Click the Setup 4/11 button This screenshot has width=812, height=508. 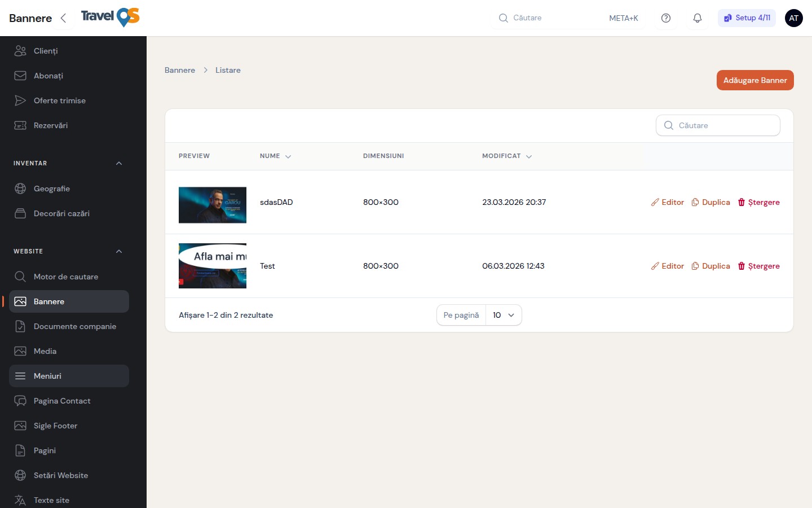(x=747, y=18)
